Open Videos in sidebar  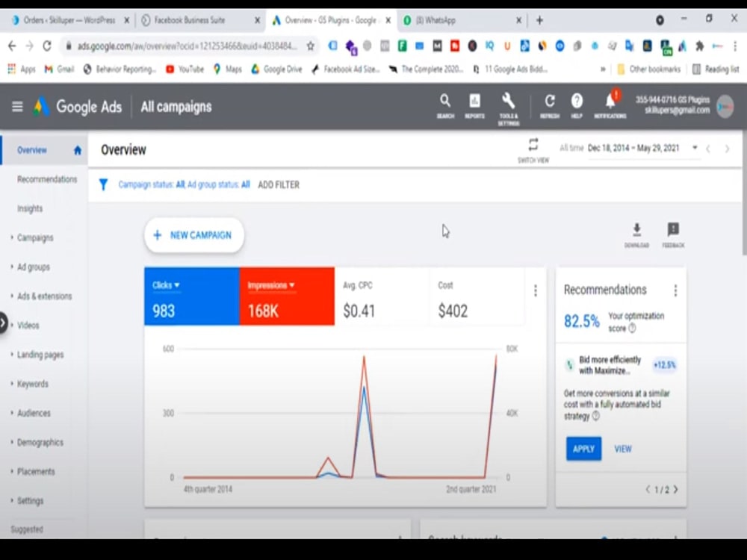28,326
